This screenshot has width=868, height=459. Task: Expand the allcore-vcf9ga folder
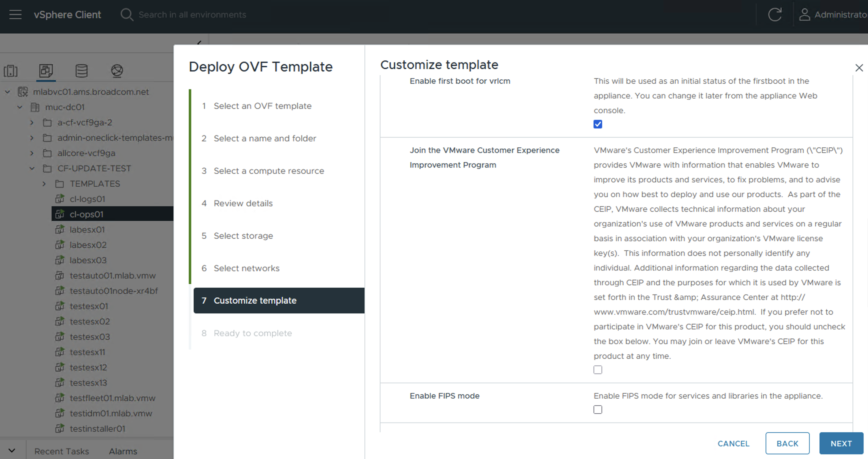(x=32, y=153)
